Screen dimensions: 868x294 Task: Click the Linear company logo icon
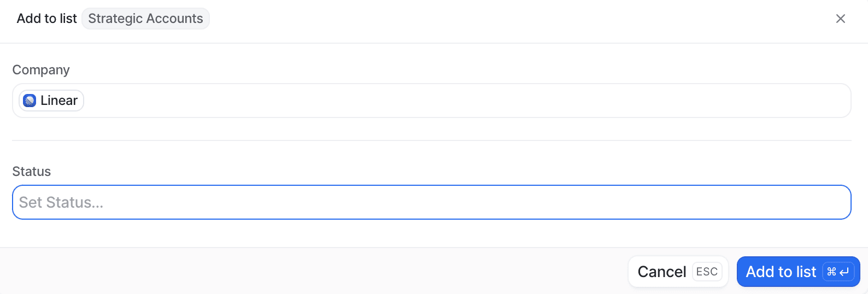coord(30,101)
